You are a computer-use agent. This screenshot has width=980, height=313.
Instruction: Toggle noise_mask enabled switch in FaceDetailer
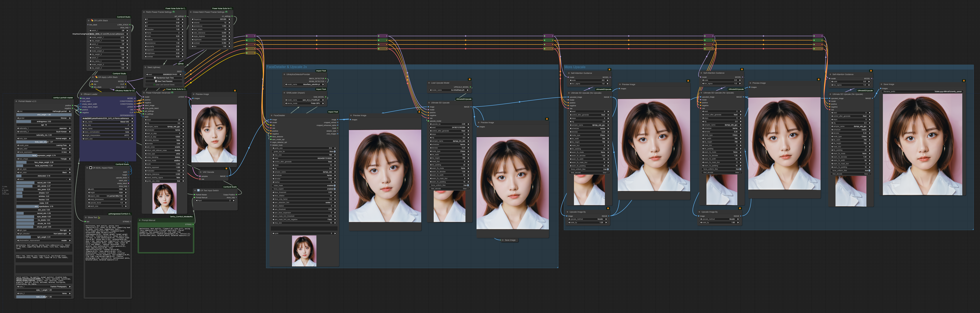[335, 186]
